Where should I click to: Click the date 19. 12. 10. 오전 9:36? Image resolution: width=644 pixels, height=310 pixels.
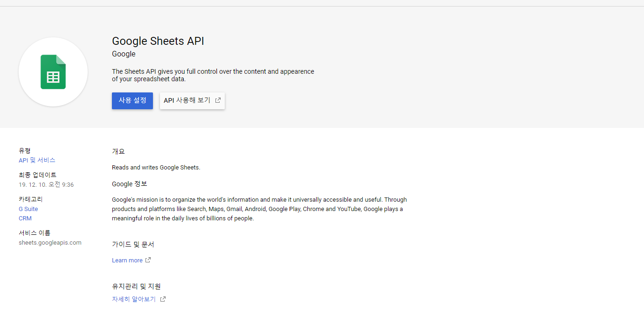coord(46,185)
